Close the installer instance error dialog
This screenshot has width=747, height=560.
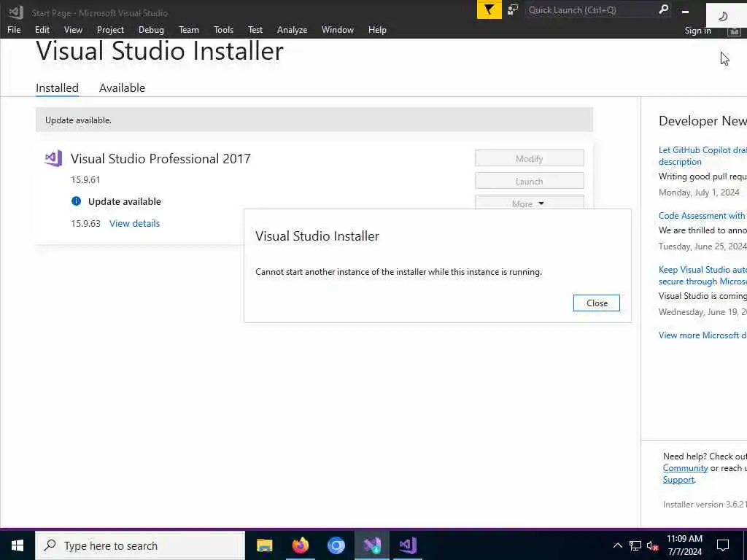coord(597,303)
